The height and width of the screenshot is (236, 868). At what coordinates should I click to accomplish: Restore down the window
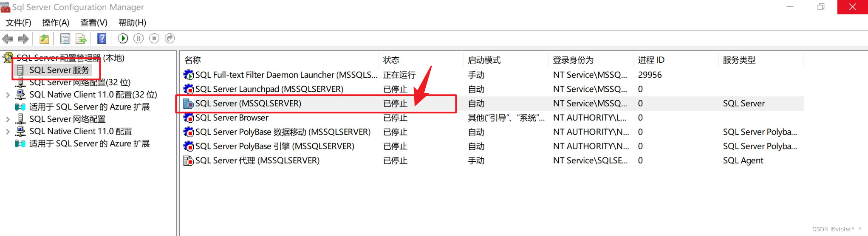[821, 7]
